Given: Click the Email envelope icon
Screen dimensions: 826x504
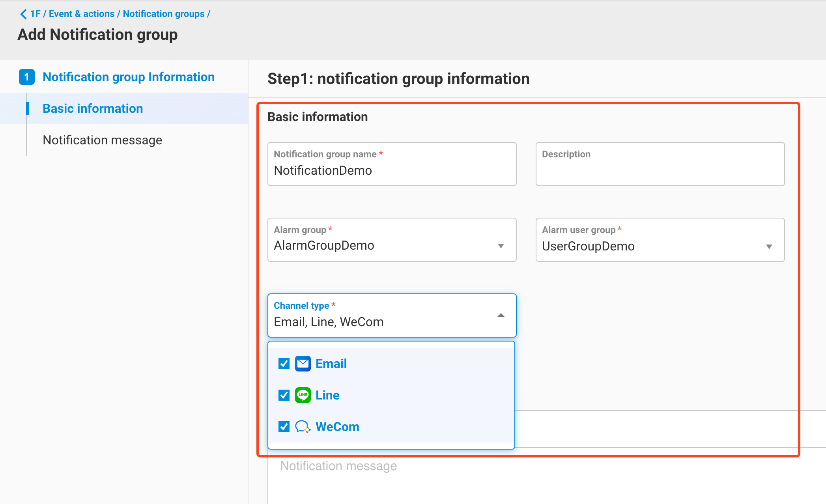Looking at the screenshot, I should [303, 364].
